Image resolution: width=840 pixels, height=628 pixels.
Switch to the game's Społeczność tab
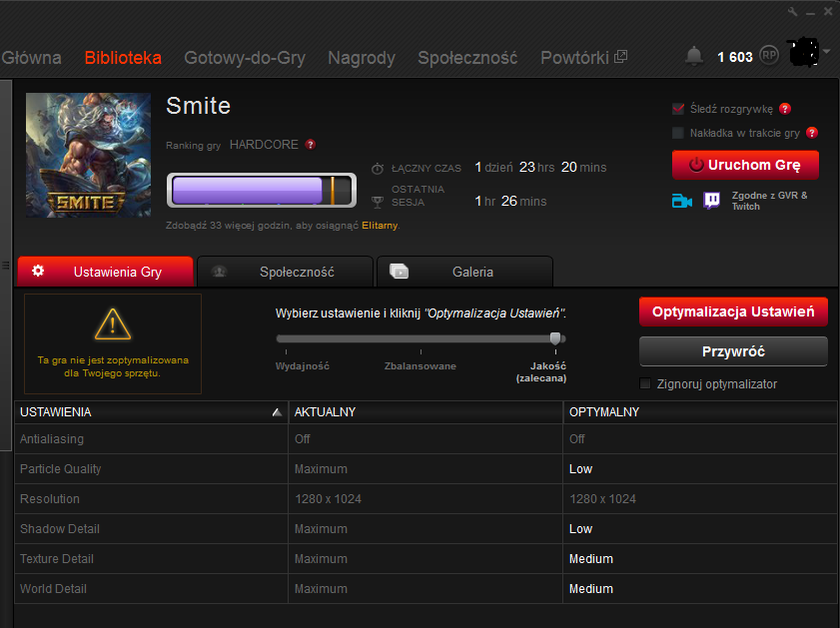pyautogui.click(x=285, y=272)
